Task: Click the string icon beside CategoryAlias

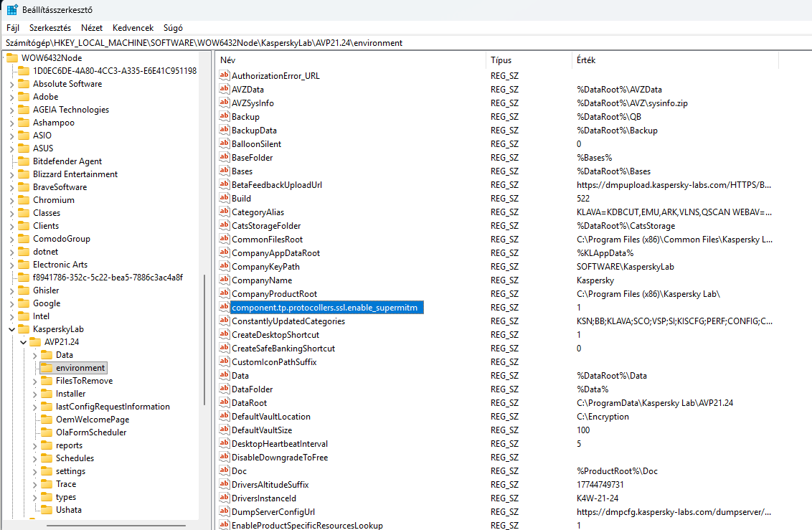Action: 225,212
